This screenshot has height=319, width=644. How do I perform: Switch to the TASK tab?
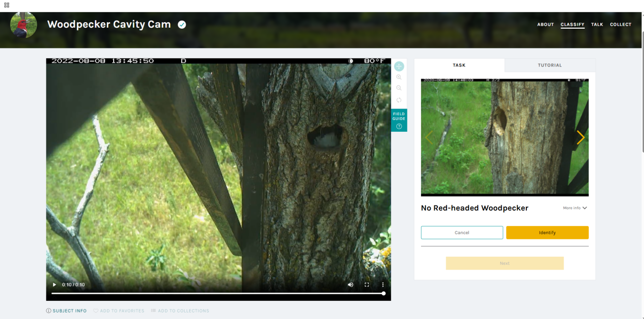[459, 65]
